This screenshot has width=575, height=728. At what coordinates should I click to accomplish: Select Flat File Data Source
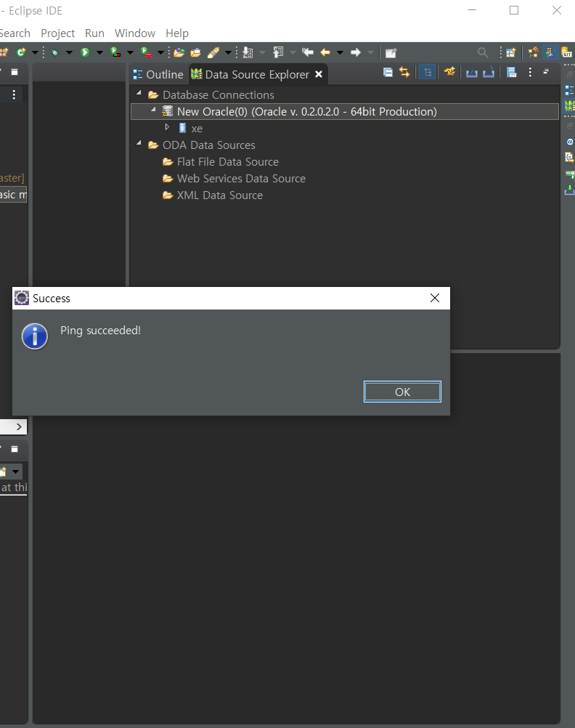tap(228, 161)
